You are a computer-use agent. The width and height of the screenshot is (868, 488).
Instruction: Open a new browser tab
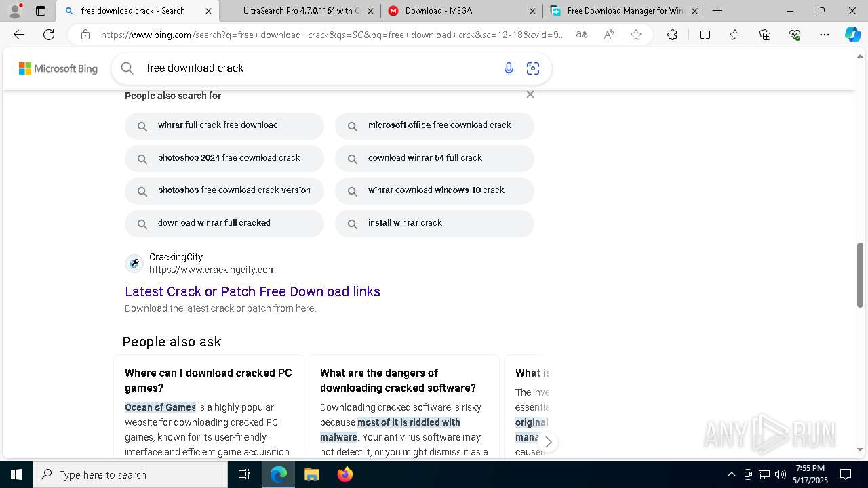click(x=717, y=11)
